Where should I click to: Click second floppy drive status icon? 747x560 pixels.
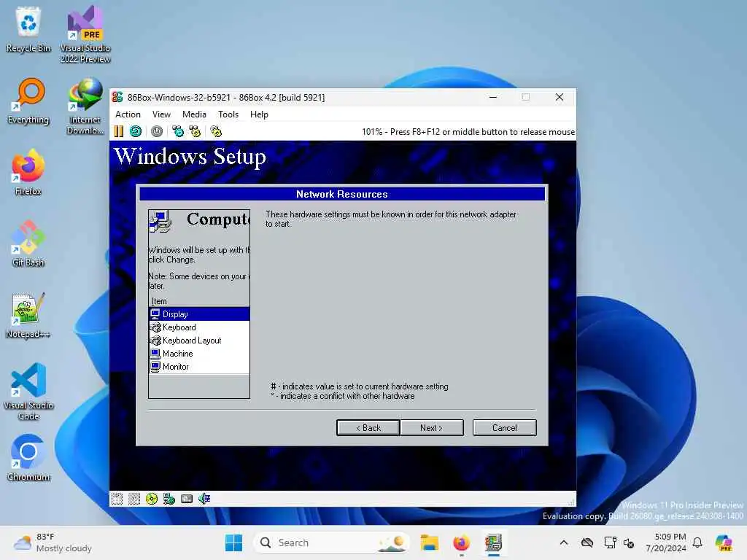pyautogui.click(x=134, y=499)
